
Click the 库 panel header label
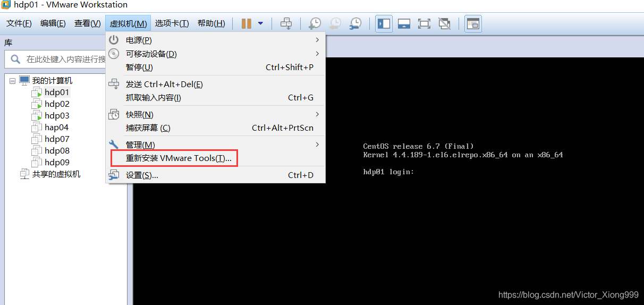pos(8,43)
